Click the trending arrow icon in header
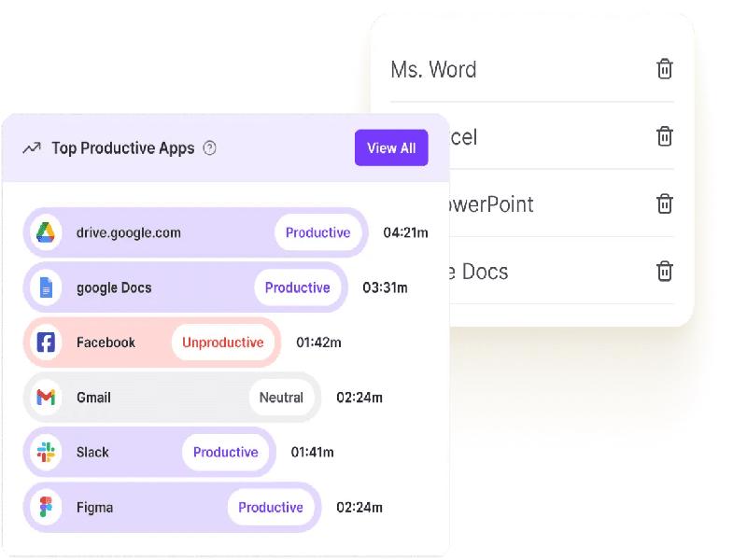The image size is (747, 560). pyautogui.click(x=32, y=147)
